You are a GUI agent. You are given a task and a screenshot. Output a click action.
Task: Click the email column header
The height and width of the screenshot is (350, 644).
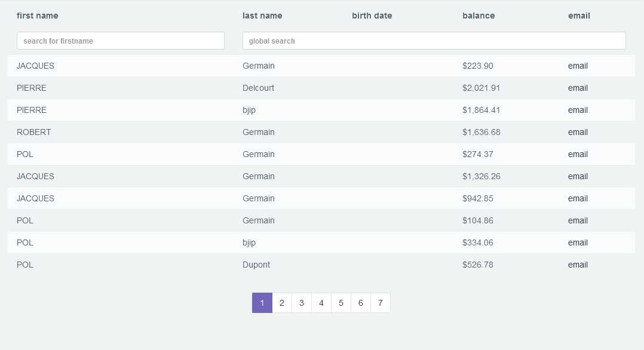pyautogui.click(x=579, y=16)
